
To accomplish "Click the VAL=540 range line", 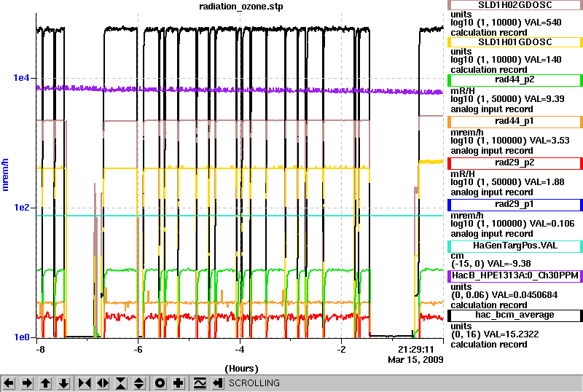I will click(506, 23).
